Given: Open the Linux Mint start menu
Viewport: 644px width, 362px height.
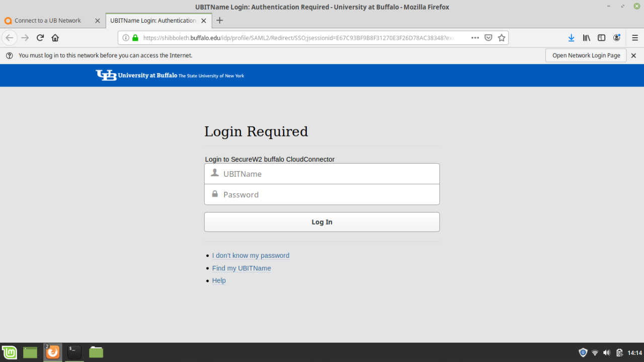Looking at the screenshot, I should coord(9,352).
